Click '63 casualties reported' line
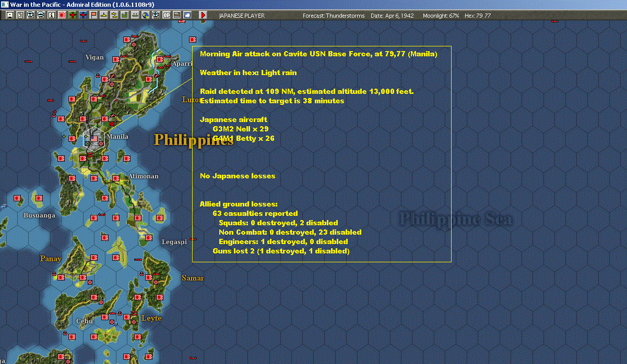Image resolution: width=627 pixels, height=364 pixels. (x=255, y=213)
